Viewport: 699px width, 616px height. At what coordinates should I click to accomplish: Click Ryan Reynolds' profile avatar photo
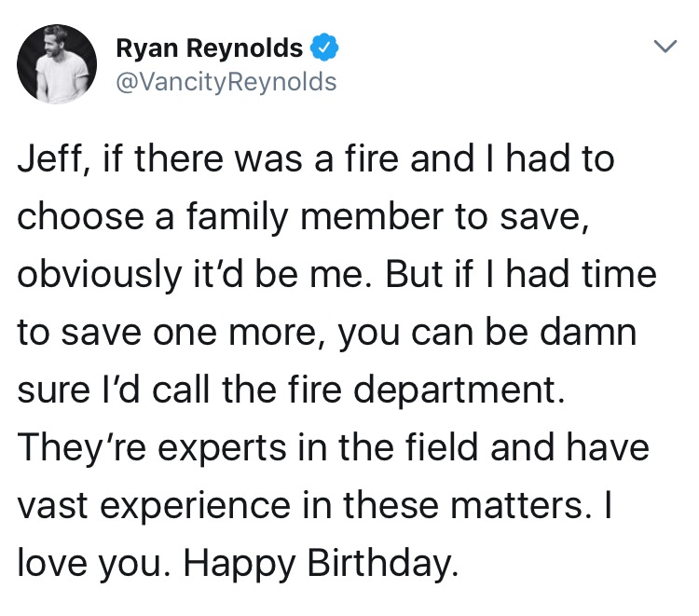point(57,64)
